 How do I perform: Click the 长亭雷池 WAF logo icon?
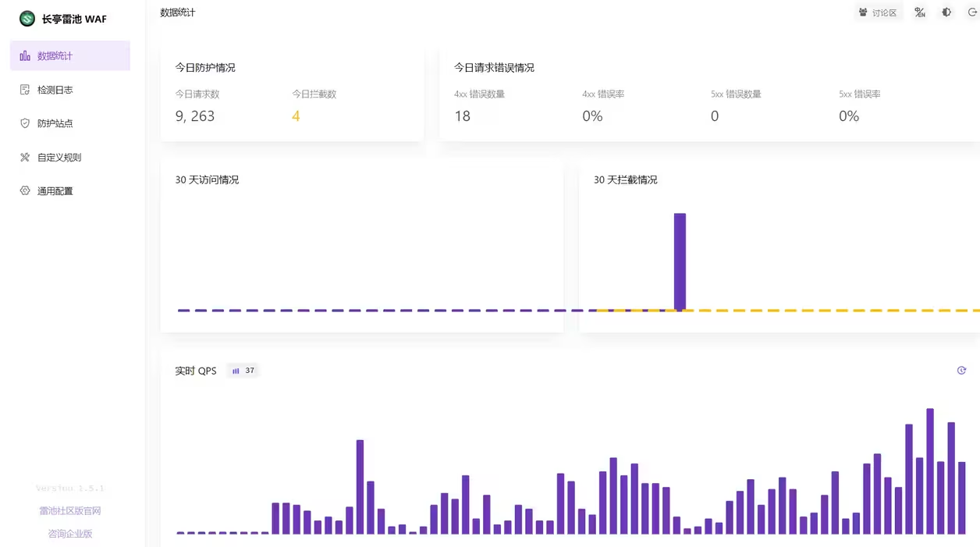[x=27, y=19]
